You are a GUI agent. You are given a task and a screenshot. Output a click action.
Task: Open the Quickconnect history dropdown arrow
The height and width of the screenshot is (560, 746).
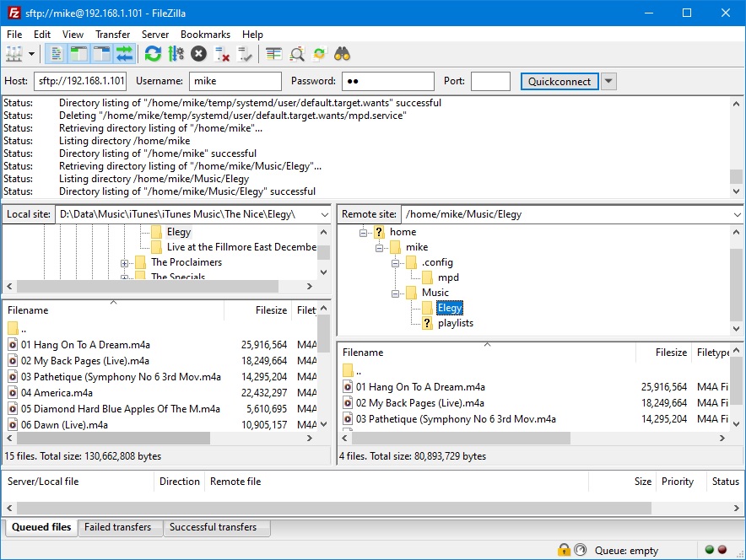click(x=608, y=81)
